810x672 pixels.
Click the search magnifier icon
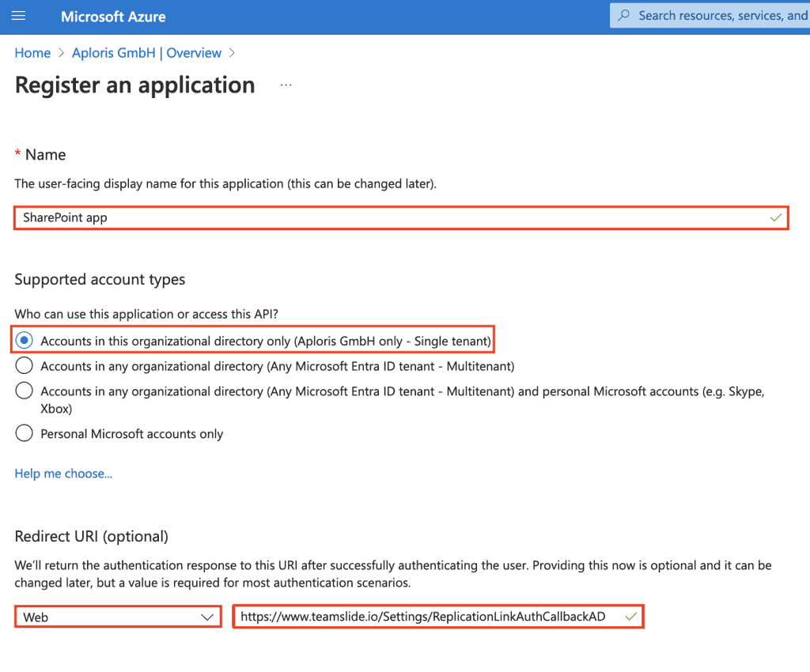624,16
